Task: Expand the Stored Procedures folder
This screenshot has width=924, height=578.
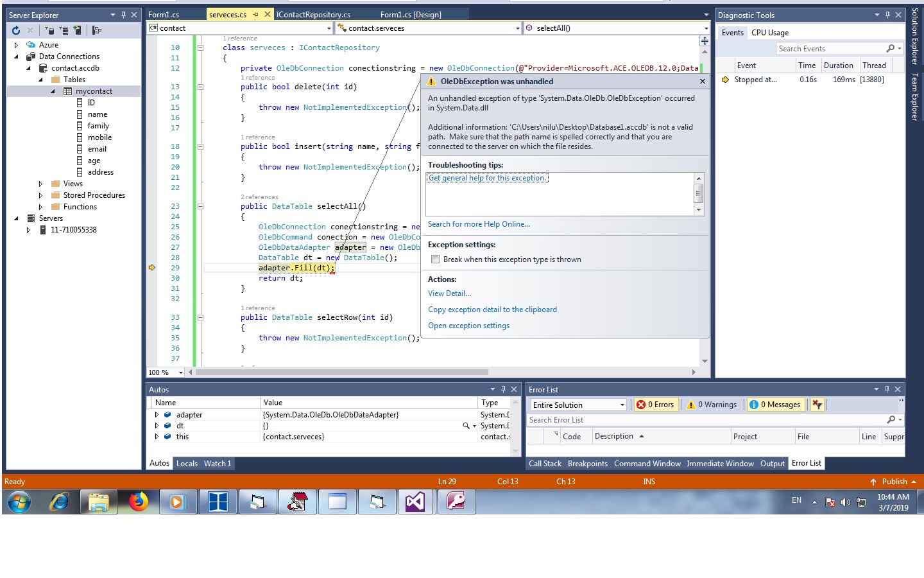Action: (x=40, y=195)
